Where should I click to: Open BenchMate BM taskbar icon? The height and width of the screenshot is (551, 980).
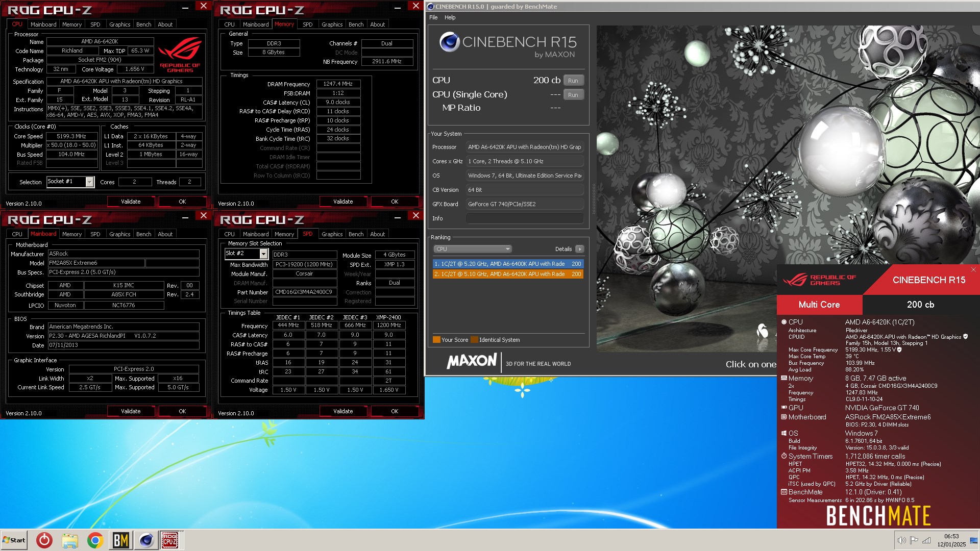(120, 540)
